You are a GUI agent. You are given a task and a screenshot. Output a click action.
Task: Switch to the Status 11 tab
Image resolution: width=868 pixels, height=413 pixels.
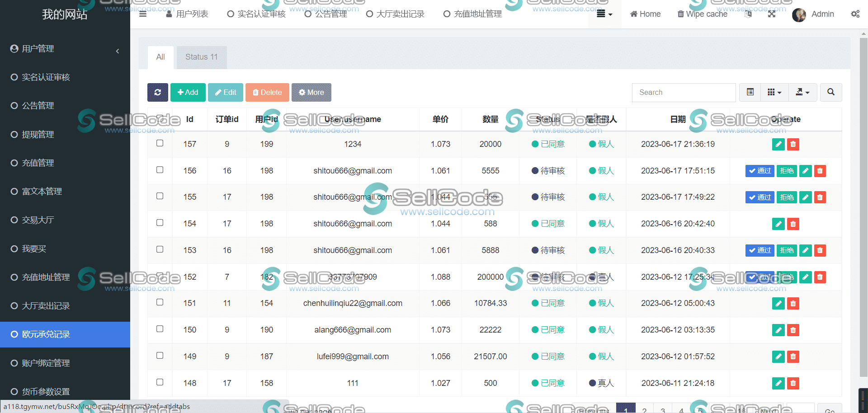pyautogui.click(x=202, y=57)
